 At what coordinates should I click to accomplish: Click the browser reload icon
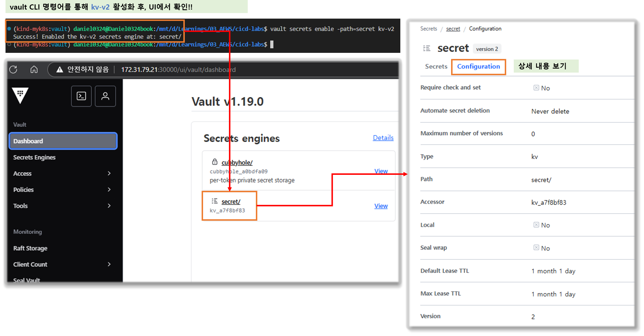pos(13,70)
